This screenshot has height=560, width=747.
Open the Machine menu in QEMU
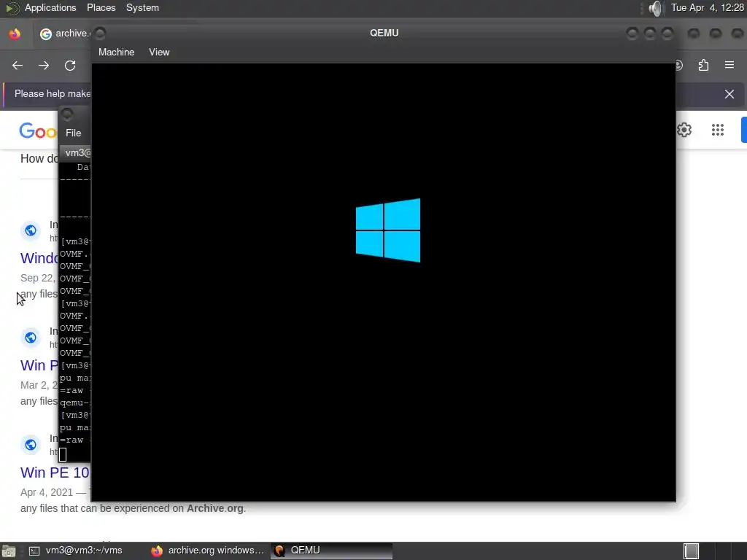tap(116, 52)
